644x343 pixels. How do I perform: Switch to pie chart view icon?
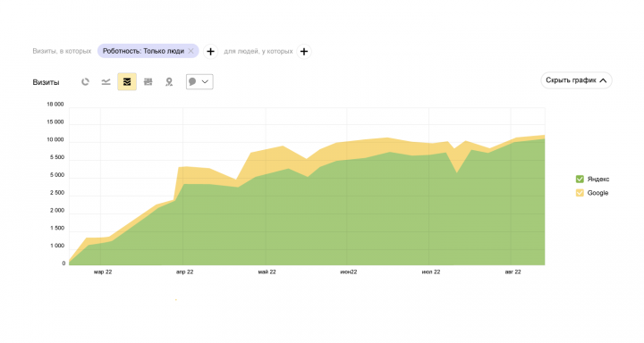pyautogui.click(x=85, y=81)
